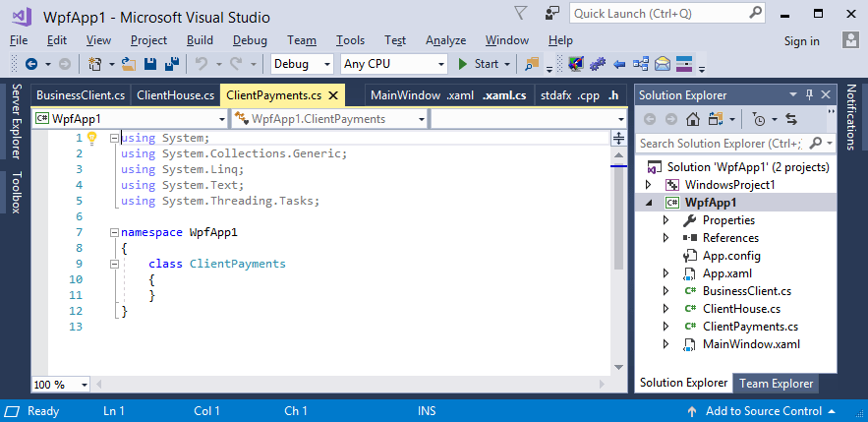Pin the Solution Explorer auto-hide toggle
The height and width of the screenshot is (422, 868).
[x=810, y=95]
